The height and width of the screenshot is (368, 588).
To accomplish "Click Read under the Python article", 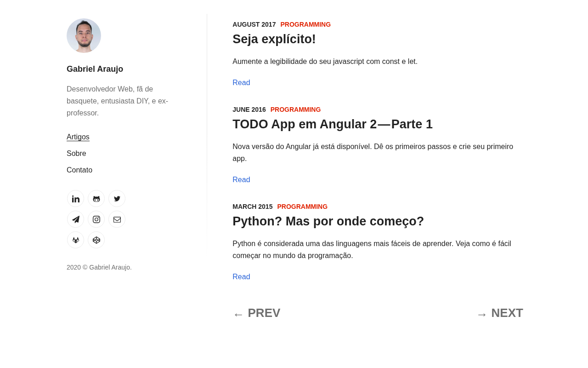I will tap(241, 277).
